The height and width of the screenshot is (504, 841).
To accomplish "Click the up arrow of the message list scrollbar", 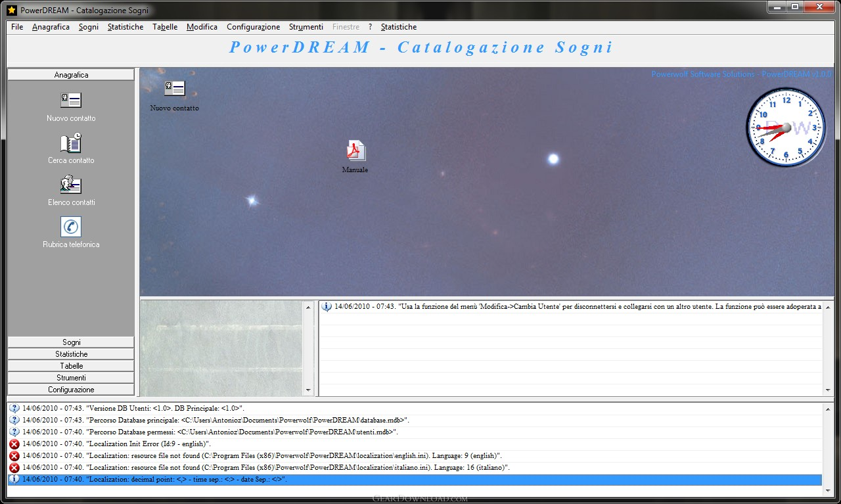I will point(828,307).
